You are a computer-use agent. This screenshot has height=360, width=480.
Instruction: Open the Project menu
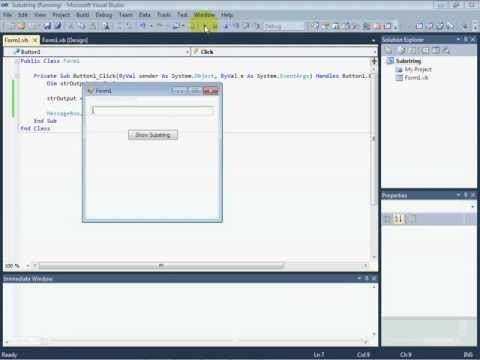61,15
